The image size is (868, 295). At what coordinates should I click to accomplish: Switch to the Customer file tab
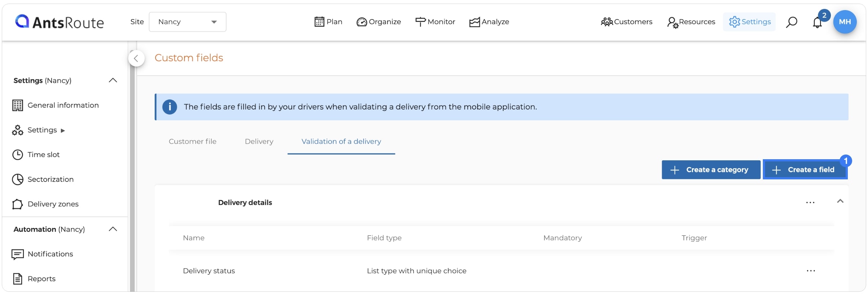(193, 142)
